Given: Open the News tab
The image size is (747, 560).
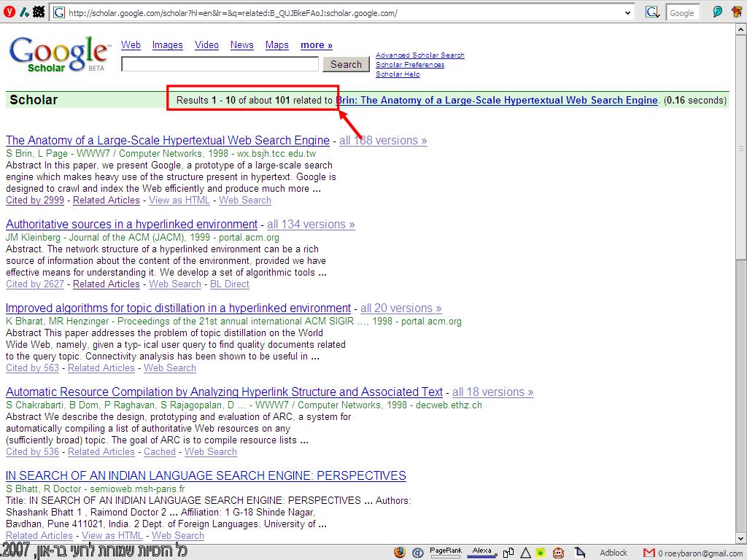Looking at the screenshot, I should (x=242, y=44).
